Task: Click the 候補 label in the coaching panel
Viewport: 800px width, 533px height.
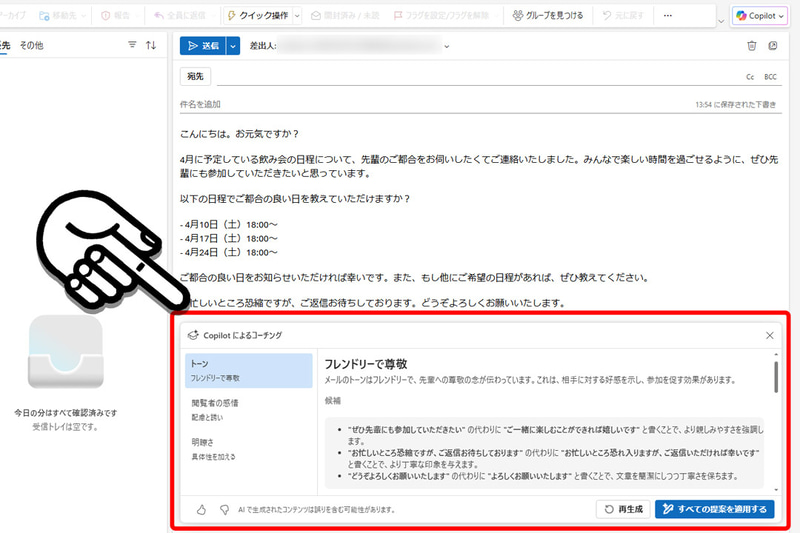Action: pyautogui.click(x=333, y=400)
